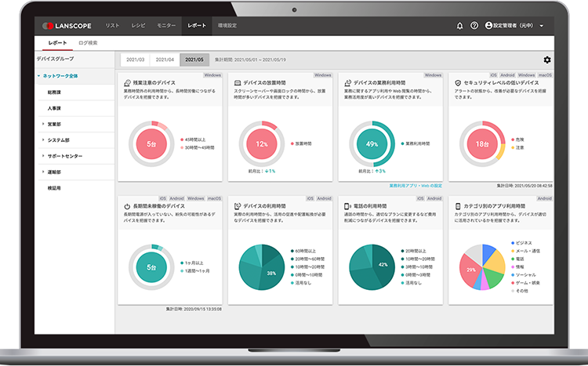
Task: Click the red 危険 legend dot
Action: pos(513,140)
